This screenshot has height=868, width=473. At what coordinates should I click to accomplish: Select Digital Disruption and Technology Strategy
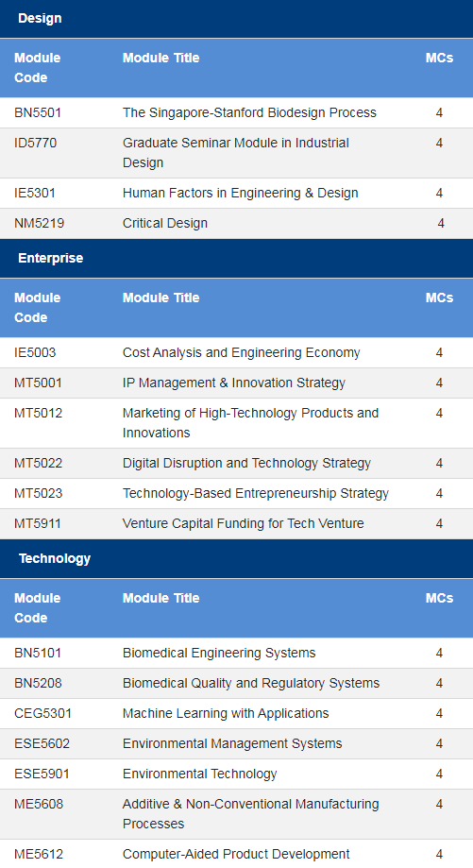coord(246,464)
